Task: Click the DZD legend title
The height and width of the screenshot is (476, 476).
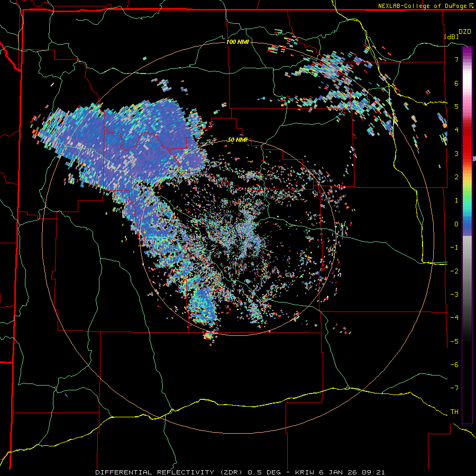Action: pos(465,32)
